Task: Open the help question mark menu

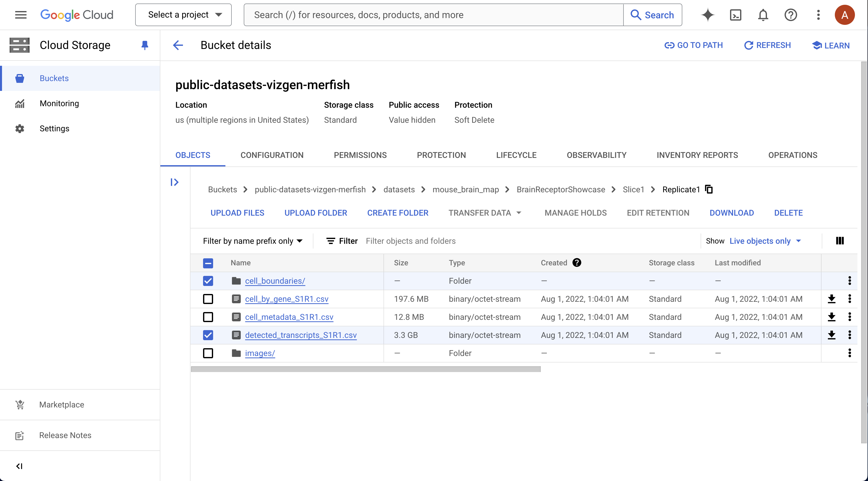Action: [791, 15]
